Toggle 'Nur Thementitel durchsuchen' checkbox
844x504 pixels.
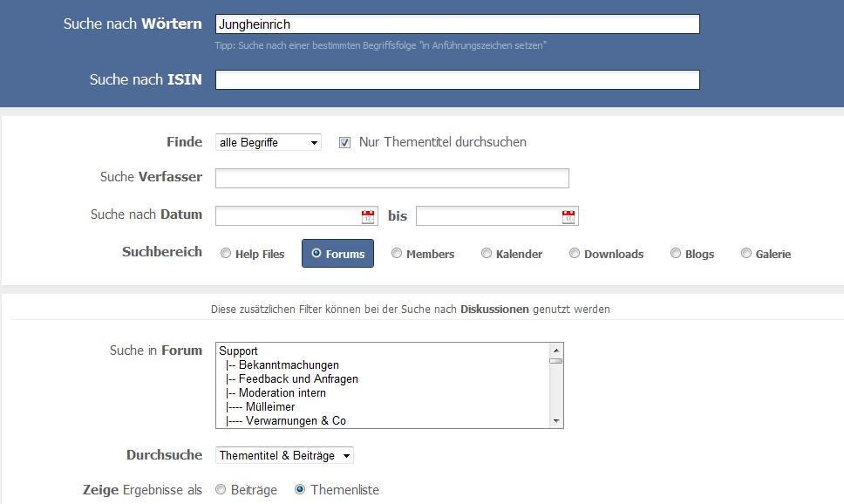tap(344, 143)
